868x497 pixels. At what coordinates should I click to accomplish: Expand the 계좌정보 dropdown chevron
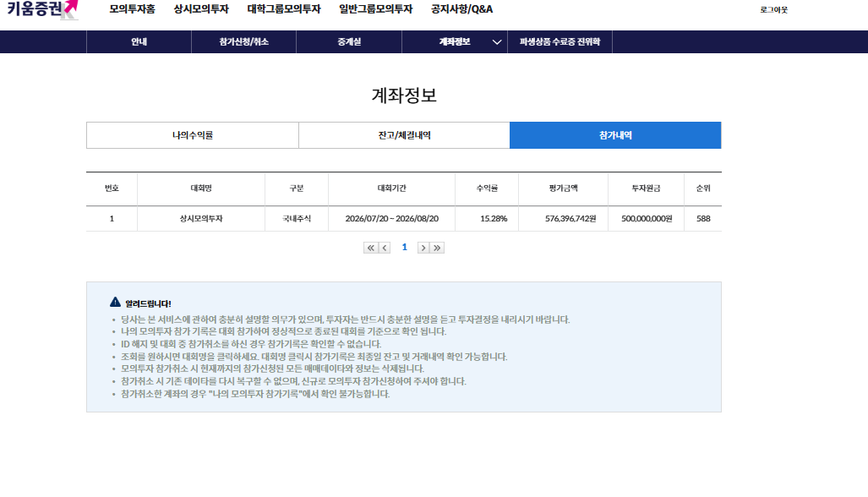[497, 42]
